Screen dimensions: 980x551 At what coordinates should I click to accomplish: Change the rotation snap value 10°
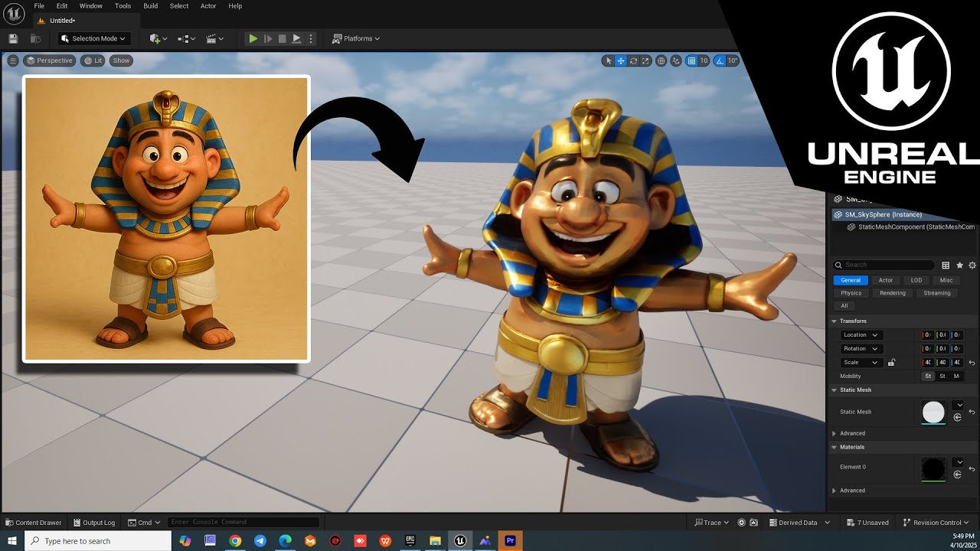732,60
